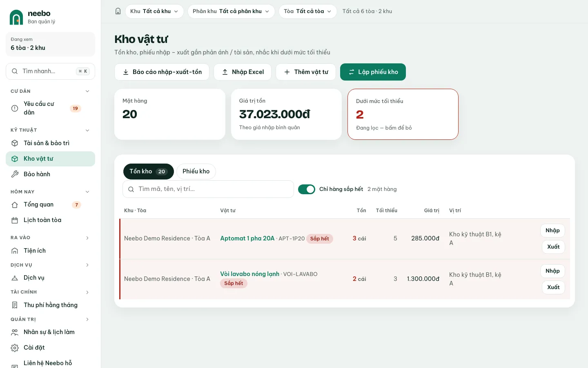The image size is (588, 368).
Task: Click the Bảo hành wrench icon
Action: pos(15,174)
